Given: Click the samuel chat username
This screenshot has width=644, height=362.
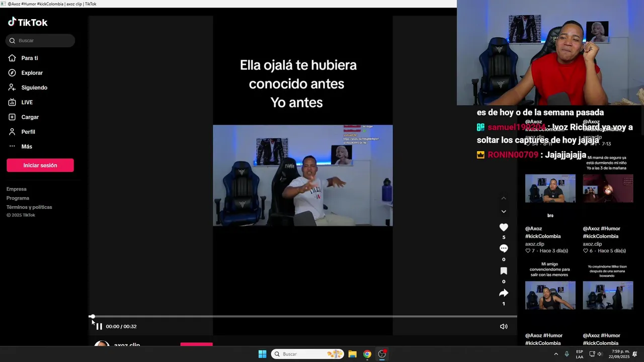Looking at the screenshot, I should [517, 127].
